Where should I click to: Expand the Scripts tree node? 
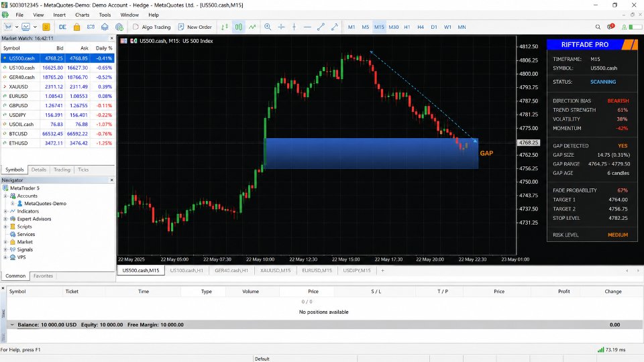click(x=5, y=226)
